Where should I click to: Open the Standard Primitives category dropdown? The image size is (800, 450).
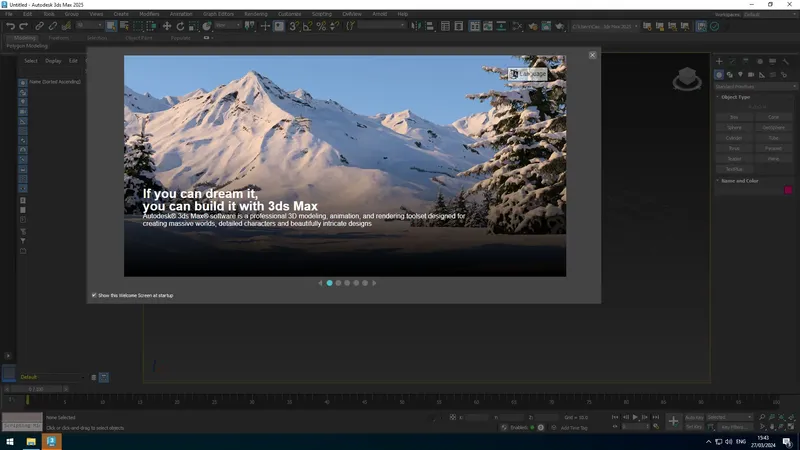click(x=755, y=86)
